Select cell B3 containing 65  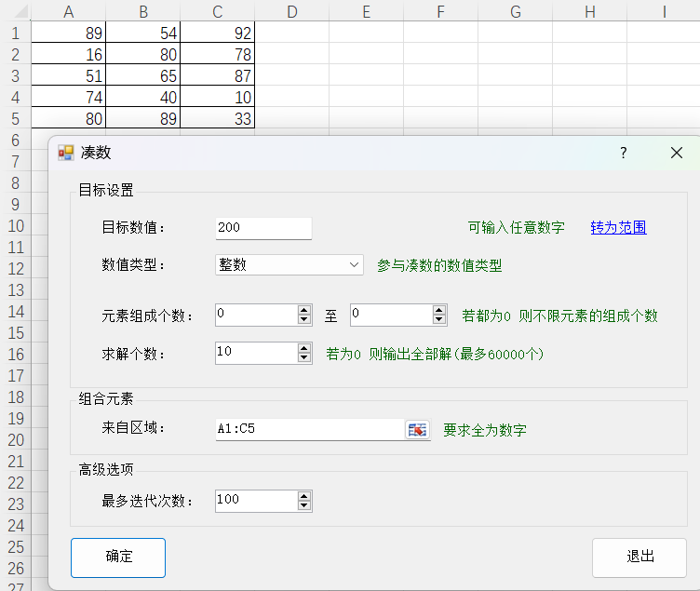[x=142, y=75]
